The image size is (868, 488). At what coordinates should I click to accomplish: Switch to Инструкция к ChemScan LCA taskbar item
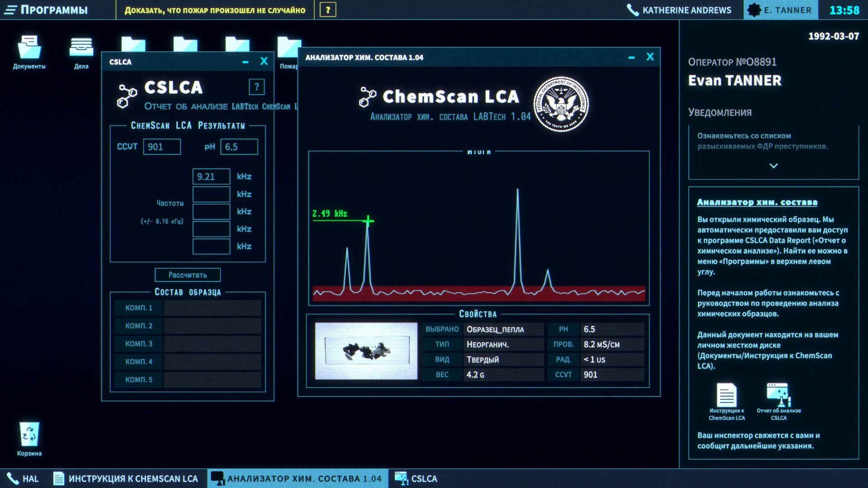click(x=126, y=479)
